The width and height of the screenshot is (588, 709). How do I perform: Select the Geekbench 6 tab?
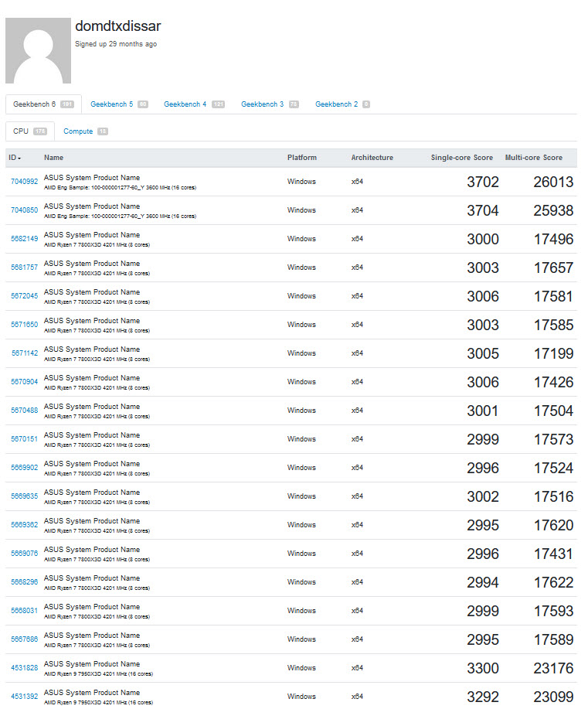click(x=43, y=104)
